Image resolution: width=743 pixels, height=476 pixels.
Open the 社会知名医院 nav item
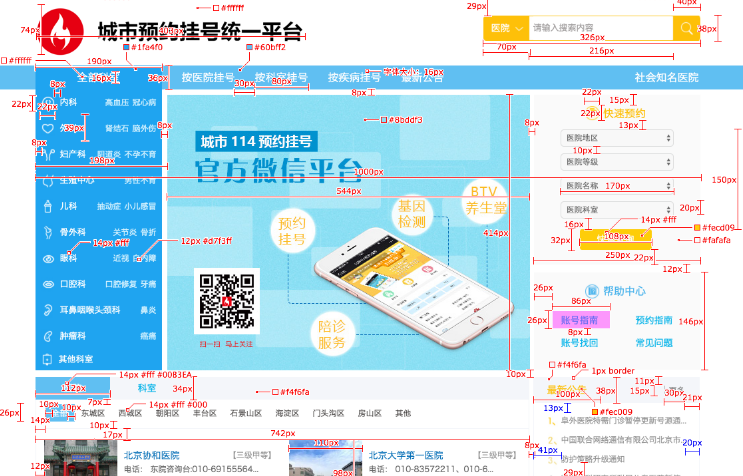pos(667,78)
